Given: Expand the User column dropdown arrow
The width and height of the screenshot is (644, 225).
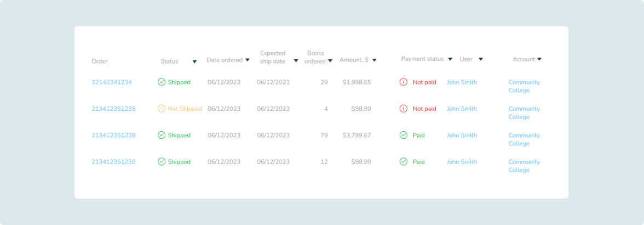Looking at the screenshot, I should [481, 59].
